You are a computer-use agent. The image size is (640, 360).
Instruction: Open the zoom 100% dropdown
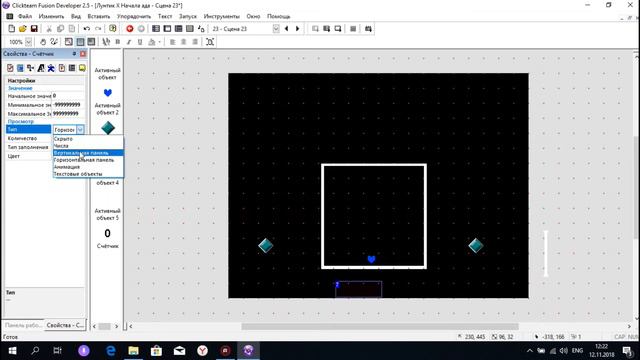tap(29, 42)
